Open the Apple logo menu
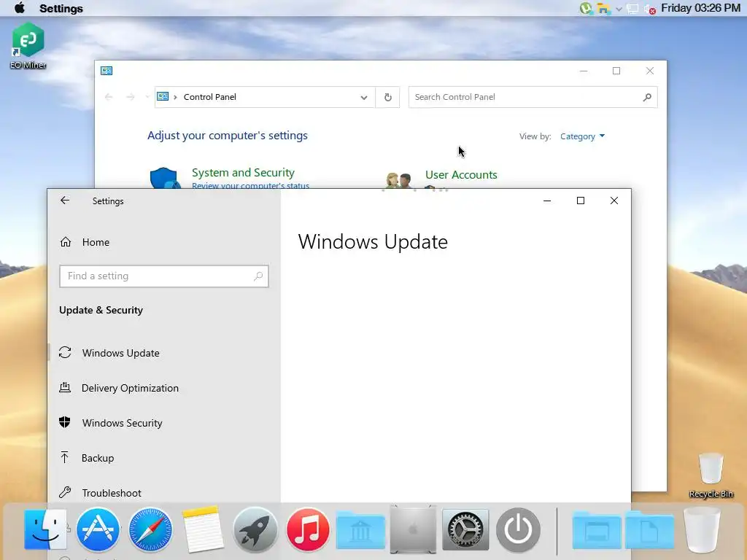Viewport: 747px width, 560px height. click(x=20, y=8)
